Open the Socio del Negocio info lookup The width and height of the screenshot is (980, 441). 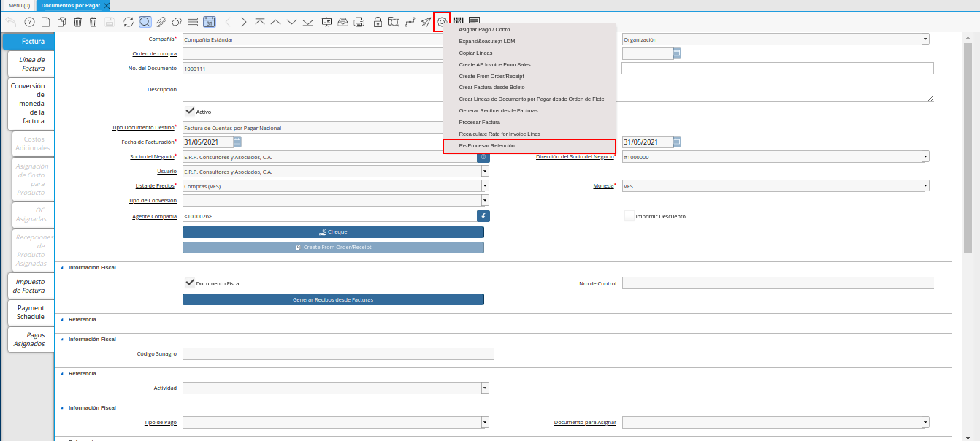(483, 156)
